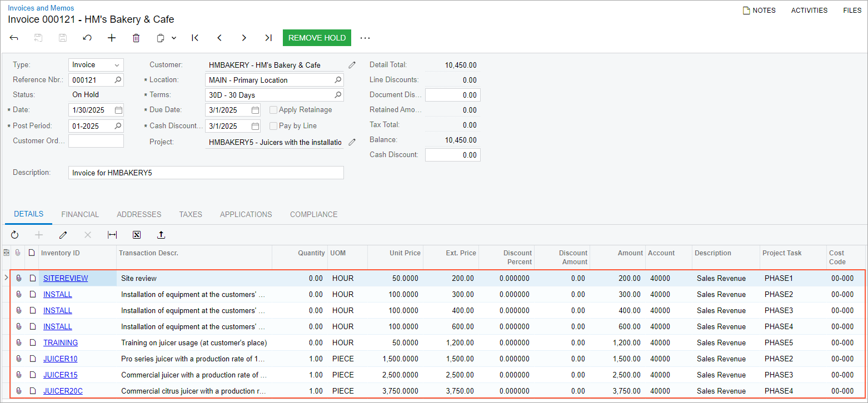This screenshot has height=403, width=868.
Task: Click the Description text field
Action: coord(206,173)
